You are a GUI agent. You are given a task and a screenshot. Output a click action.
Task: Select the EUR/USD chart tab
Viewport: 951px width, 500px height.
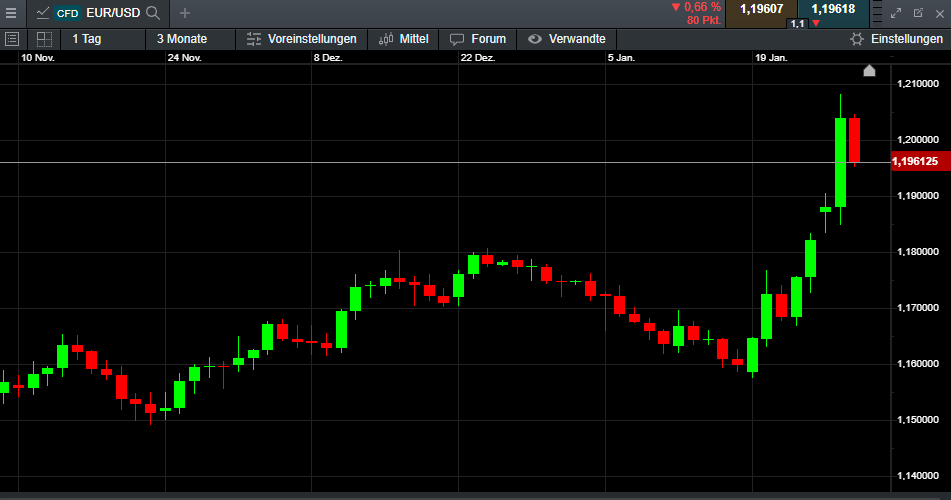pos(112,13)
